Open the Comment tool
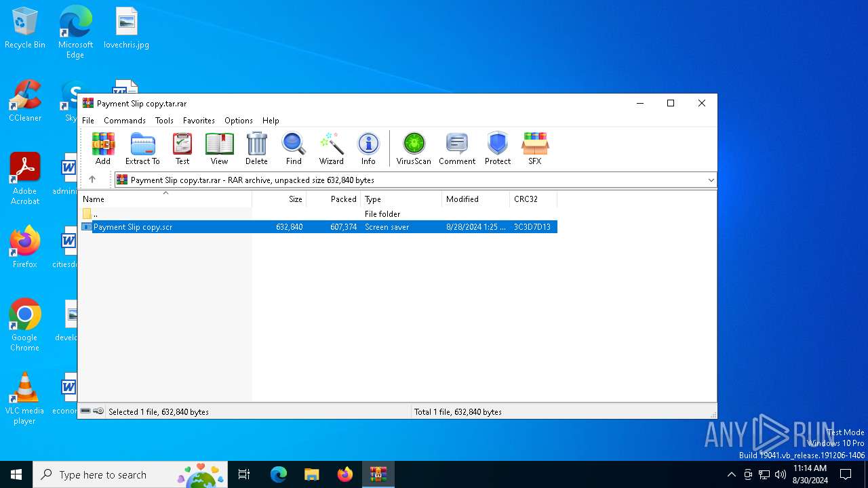 point(457,148)
